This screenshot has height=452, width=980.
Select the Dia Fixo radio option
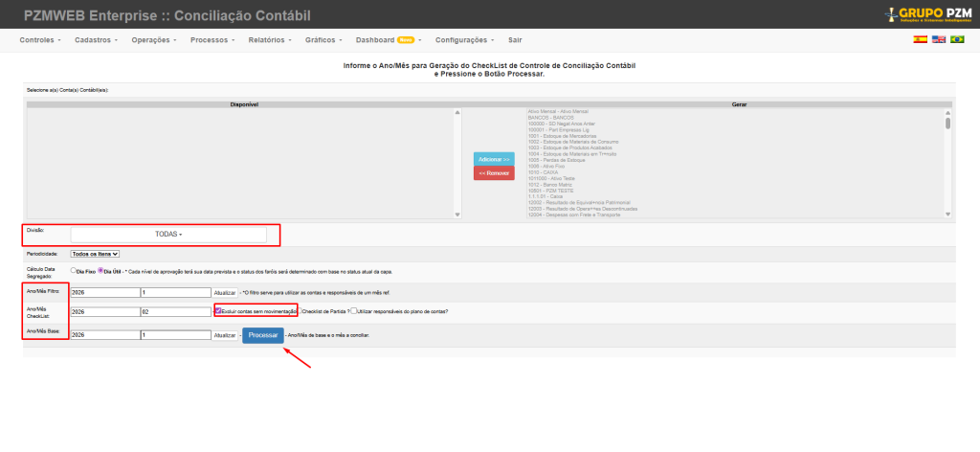pos(74,270)
